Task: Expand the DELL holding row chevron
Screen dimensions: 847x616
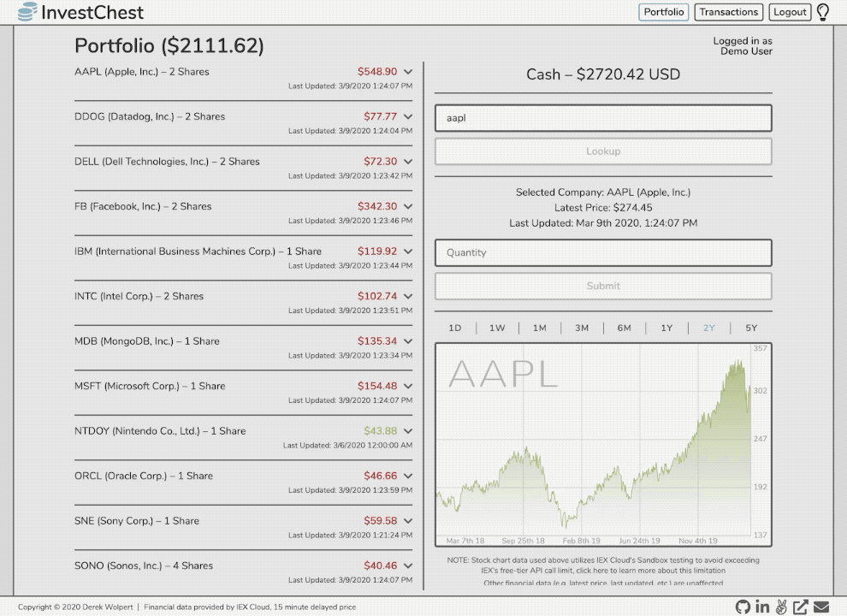Action: click(x=408, y=162)
